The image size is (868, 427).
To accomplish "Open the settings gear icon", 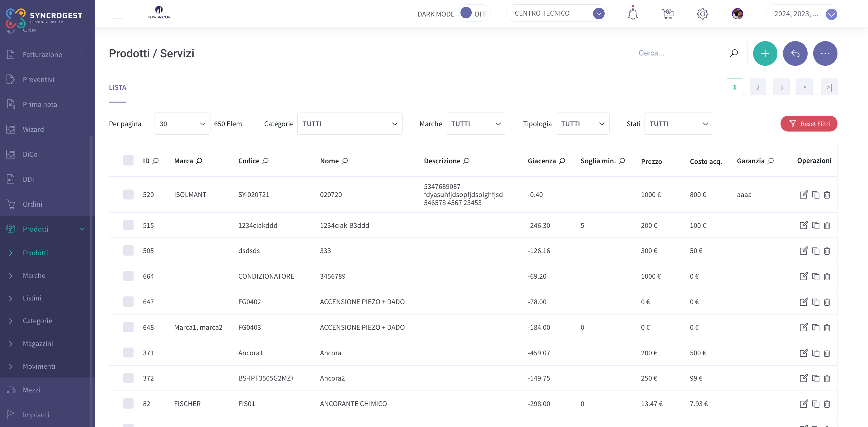I will (x=702, y=14).
